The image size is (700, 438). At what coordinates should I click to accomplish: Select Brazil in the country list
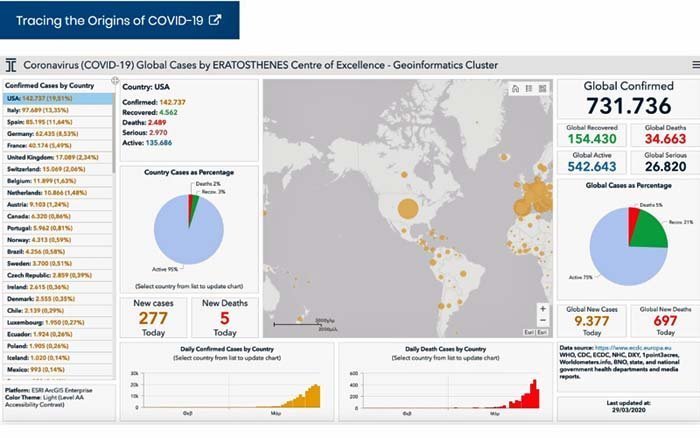click(x=58, y=252)
